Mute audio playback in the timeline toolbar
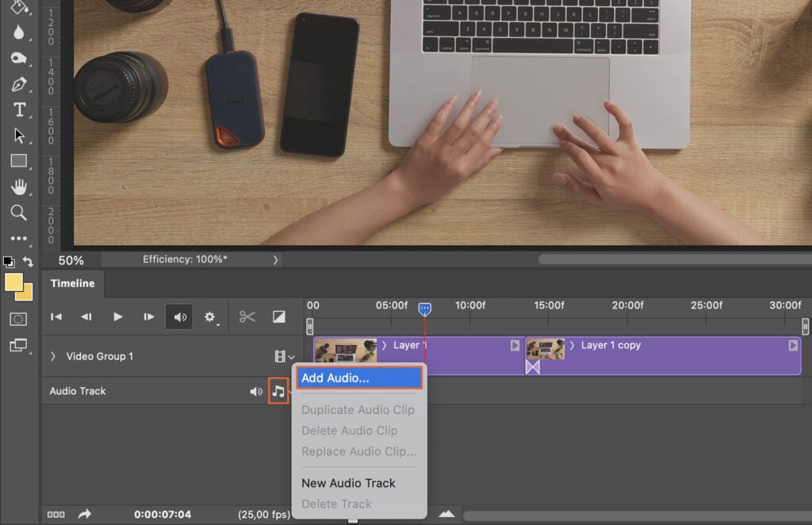812x525 pixels. (179, 316)
